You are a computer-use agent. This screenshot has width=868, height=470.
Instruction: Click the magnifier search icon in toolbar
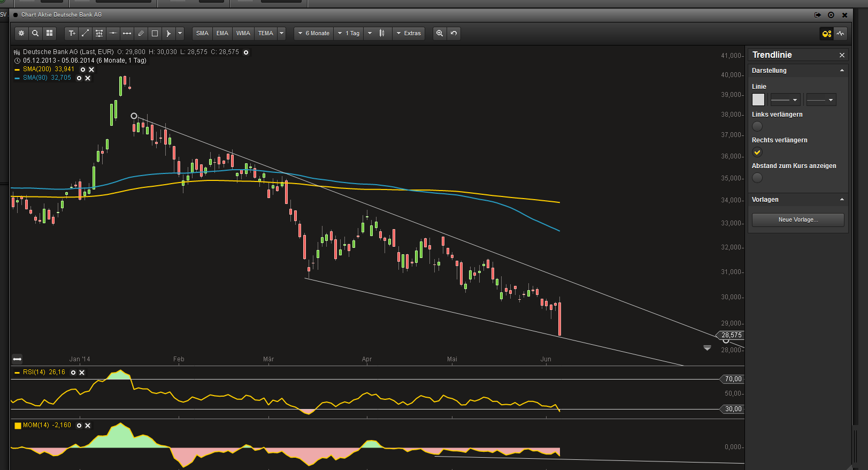[x=35, y=33]
